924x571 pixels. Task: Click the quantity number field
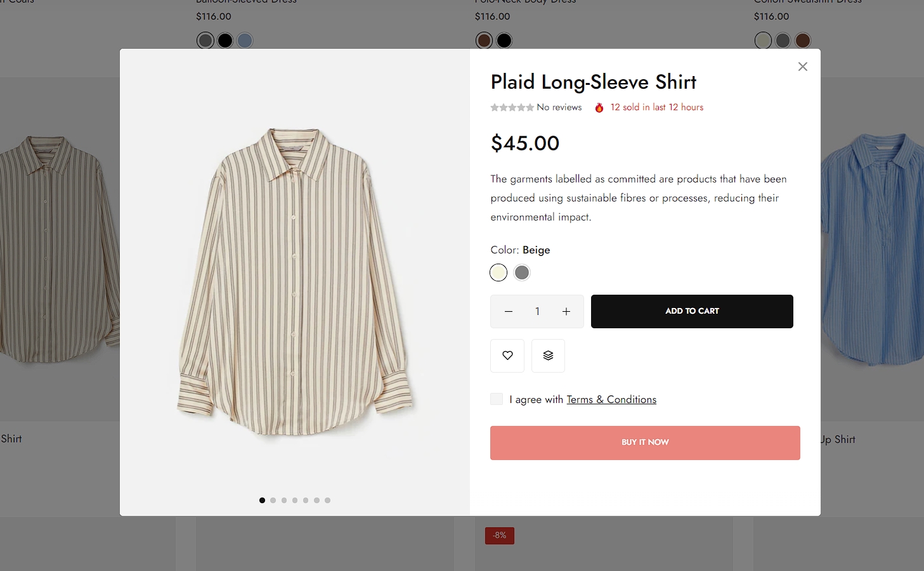click(537, 311)
